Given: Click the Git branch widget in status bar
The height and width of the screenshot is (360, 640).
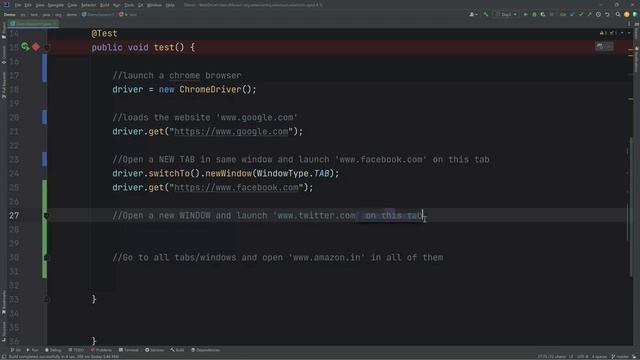Looking at the screenshot, I should tap(621, 357).
